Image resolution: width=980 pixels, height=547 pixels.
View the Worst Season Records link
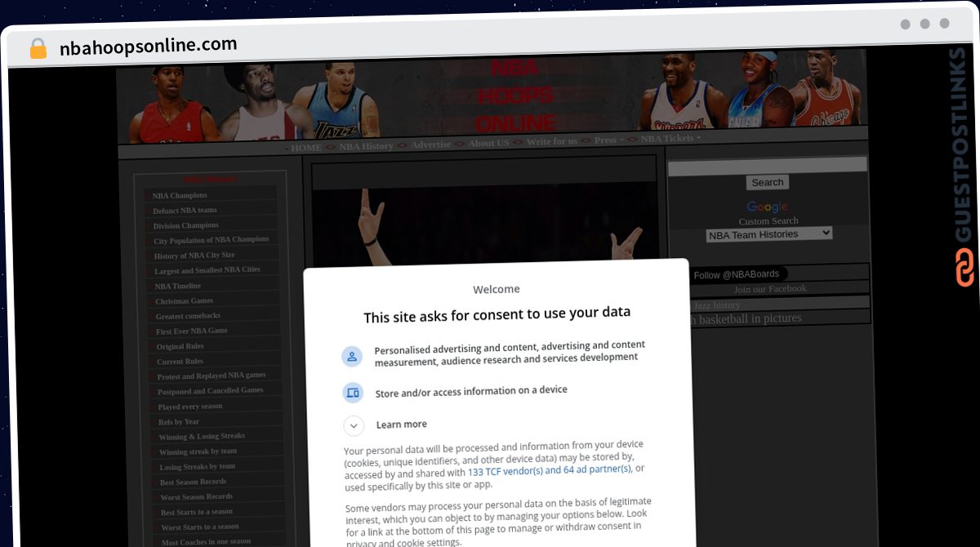point(197,496)
